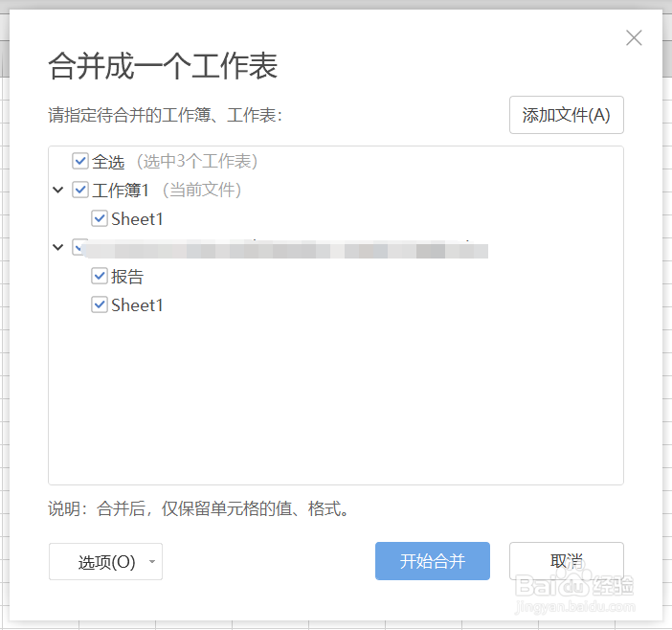Close the 合并成一个工作表 dialog
Image resolution: width=672 pixels, height=630 pixels.
pos(634,38)
